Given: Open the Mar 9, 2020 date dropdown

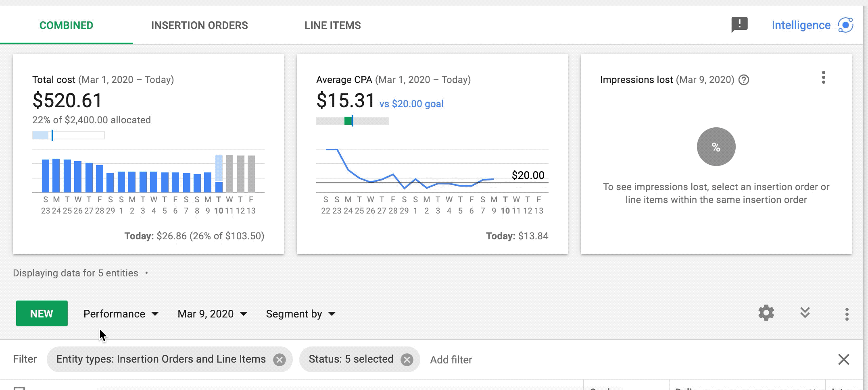Looking at the screenshot, I should [x=212, y=314].
